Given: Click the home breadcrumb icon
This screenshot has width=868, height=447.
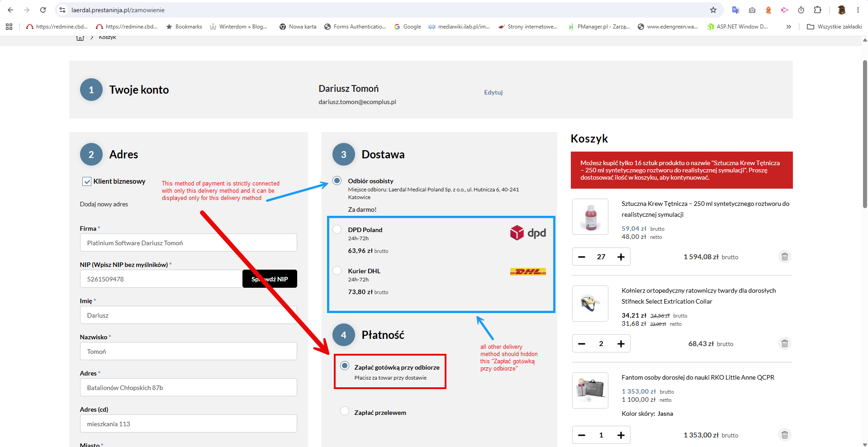Looking at the screenshot, I should click(80, 38).
